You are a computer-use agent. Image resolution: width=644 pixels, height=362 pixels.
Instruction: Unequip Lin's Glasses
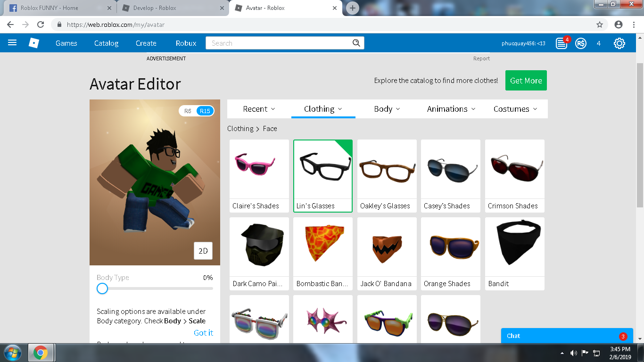(x=323, y=176)
